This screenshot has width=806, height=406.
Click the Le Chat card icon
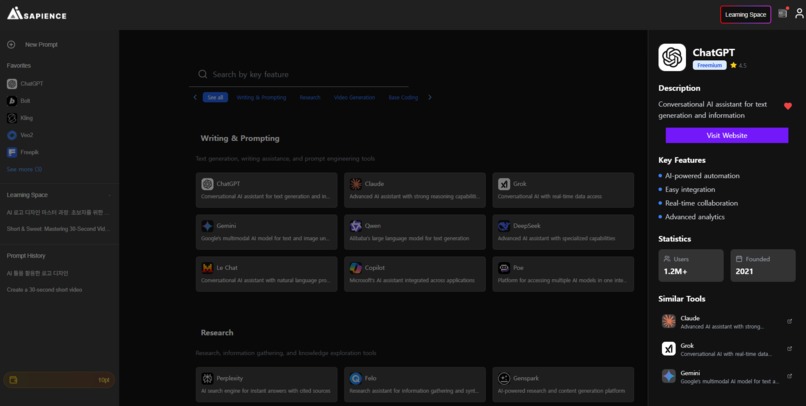[207, 268]
